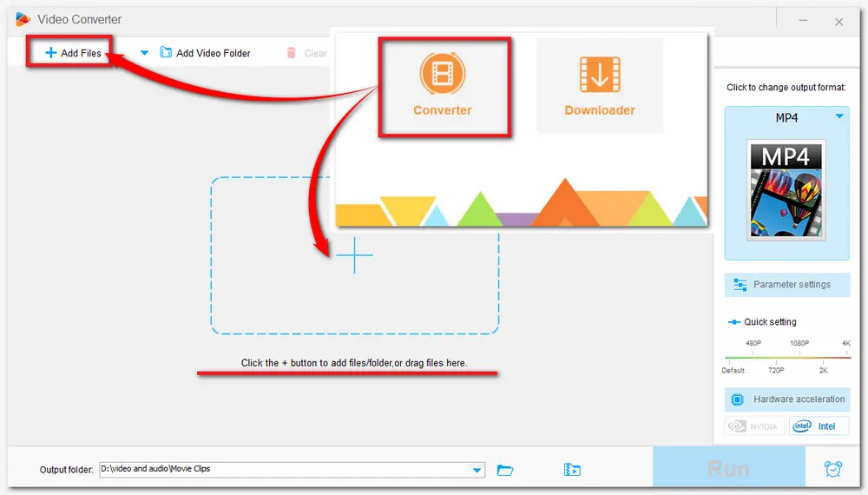Image resolution: width=868 pixels, height=495 pixels.
Task: Toggle NVIDIA acceleration option
Action: point(754,426)
